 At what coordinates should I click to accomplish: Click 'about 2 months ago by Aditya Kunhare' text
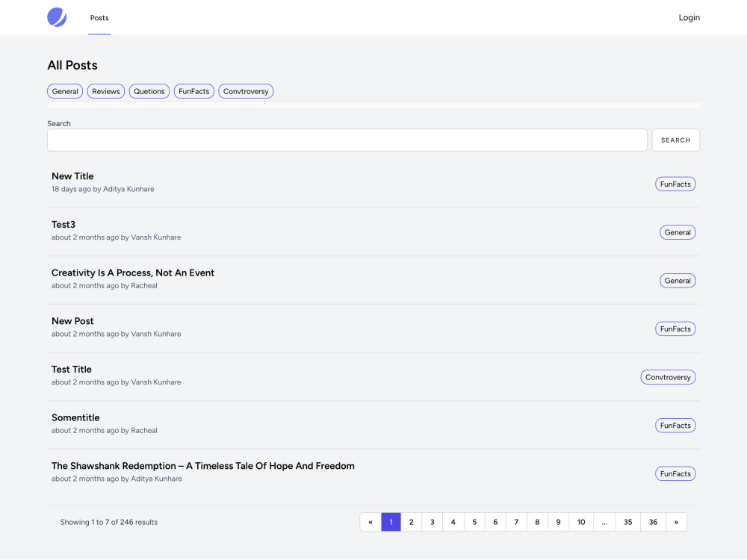[x=117, y=479]
